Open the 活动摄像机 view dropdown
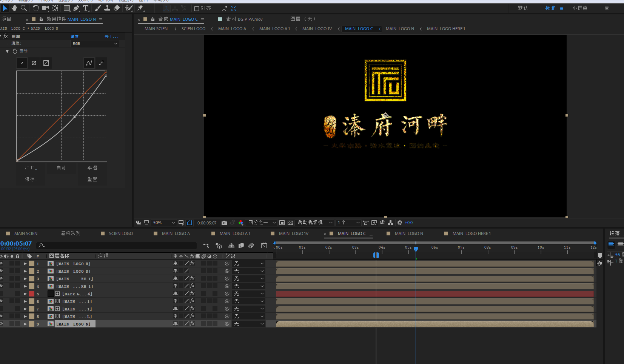624x364 pixels. pyautogui.click(x=314, y=223)
